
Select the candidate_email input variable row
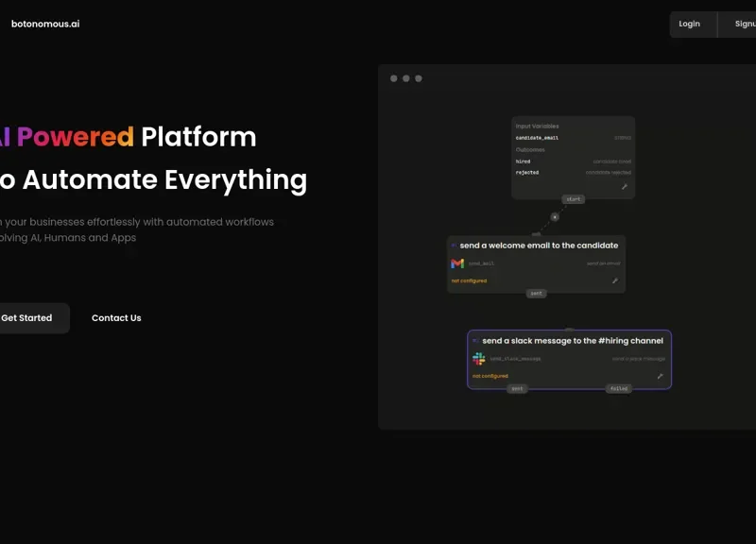point(537,138)
